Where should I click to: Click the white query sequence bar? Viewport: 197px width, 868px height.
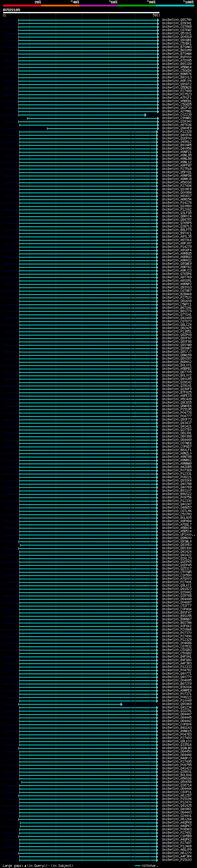pos(81,12)
